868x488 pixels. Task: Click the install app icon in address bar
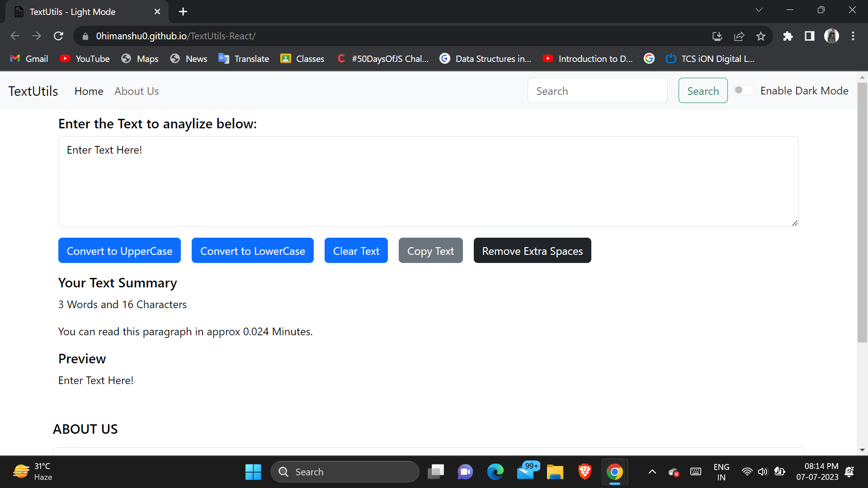[x=717, y=36]
